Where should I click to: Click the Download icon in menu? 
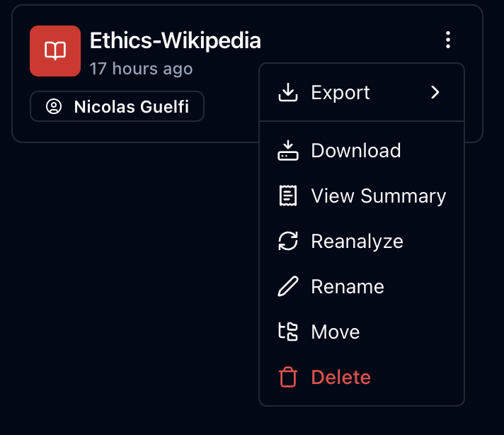point(287,151)
